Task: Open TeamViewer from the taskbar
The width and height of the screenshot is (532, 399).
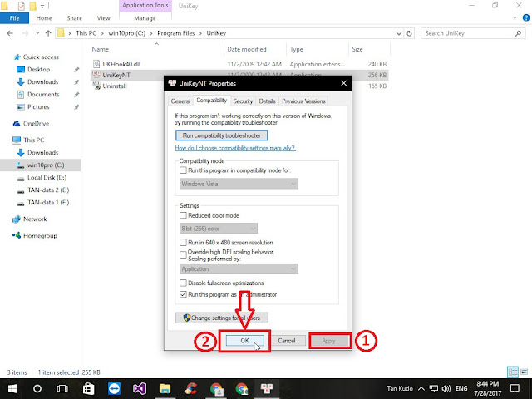Action: click(114, 388)
